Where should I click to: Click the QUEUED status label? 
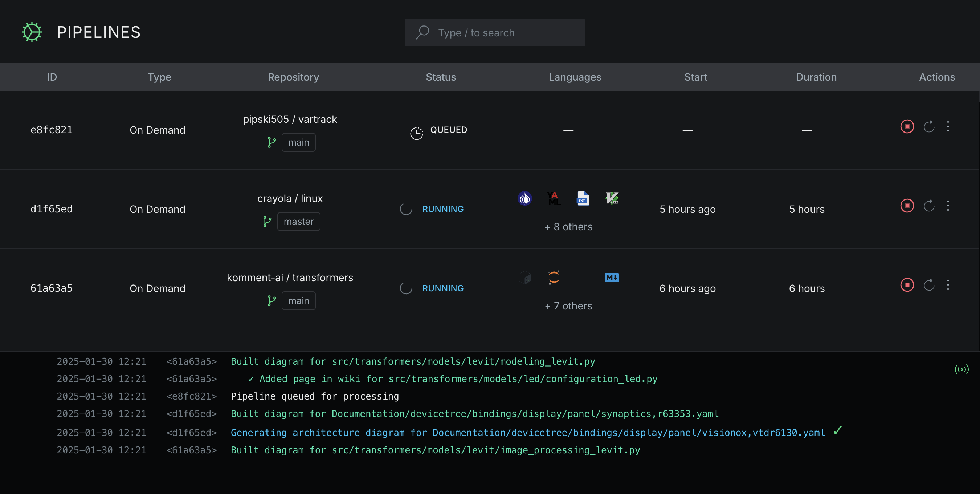coord(449,130)
